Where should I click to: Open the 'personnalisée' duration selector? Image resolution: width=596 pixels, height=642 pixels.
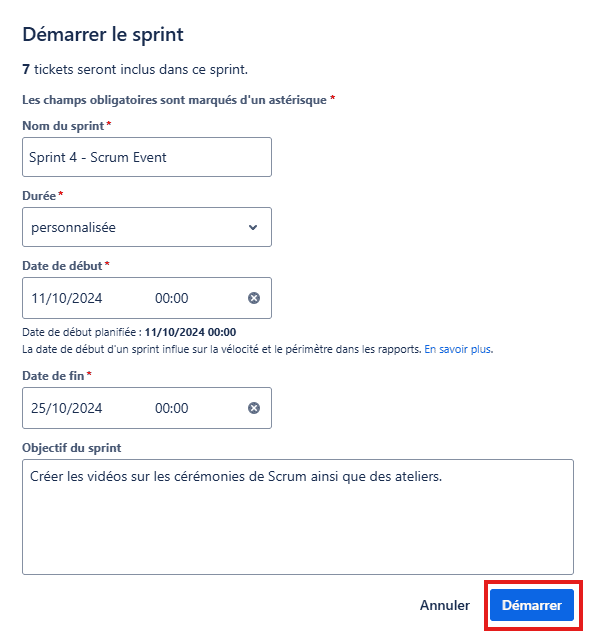pos(147,227)
